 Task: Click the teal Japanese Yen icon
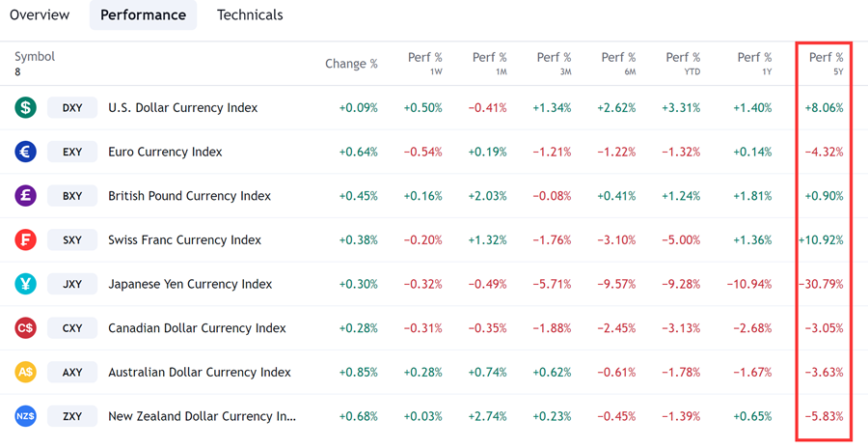tap(26, 284)
